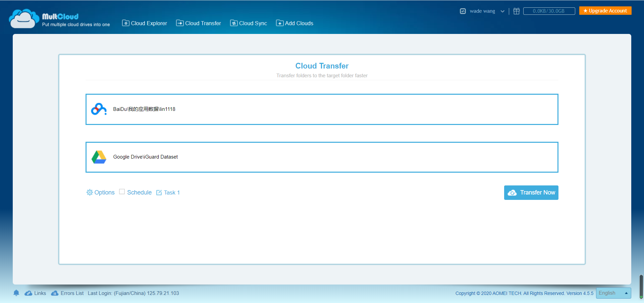Select the Google Drive\iGuard Dataset destination box
This screenshot has height=303, width=644.
coord(322,157)
